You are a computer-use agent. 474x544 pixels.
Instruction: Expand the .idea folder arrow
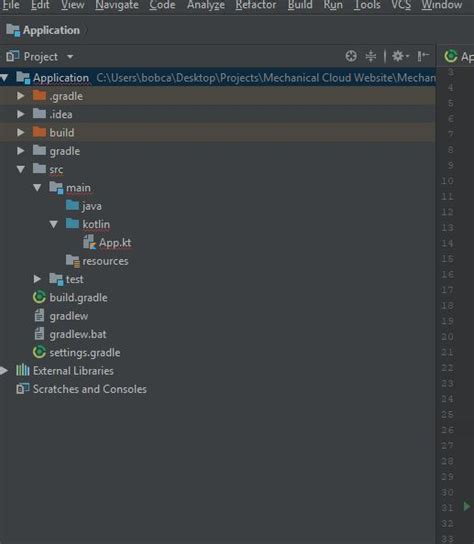coord(20,114)
